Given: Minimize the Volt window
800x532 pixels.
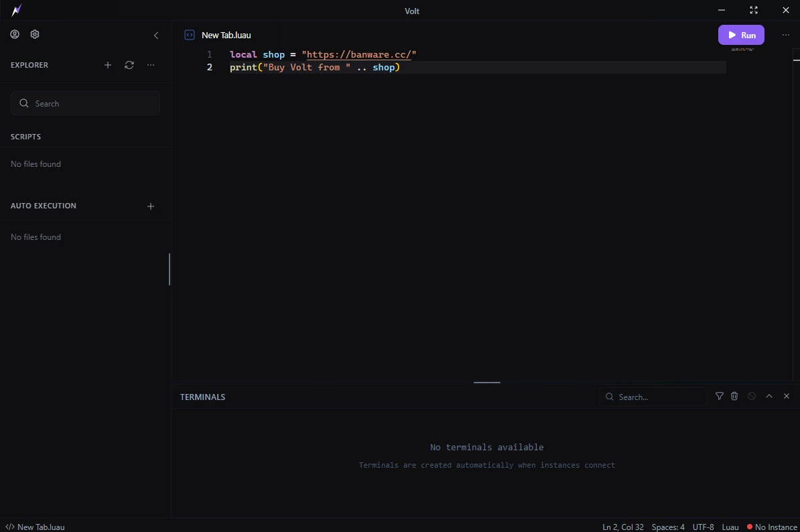Looking at the screenshot, I should click(x=722, y=10).
